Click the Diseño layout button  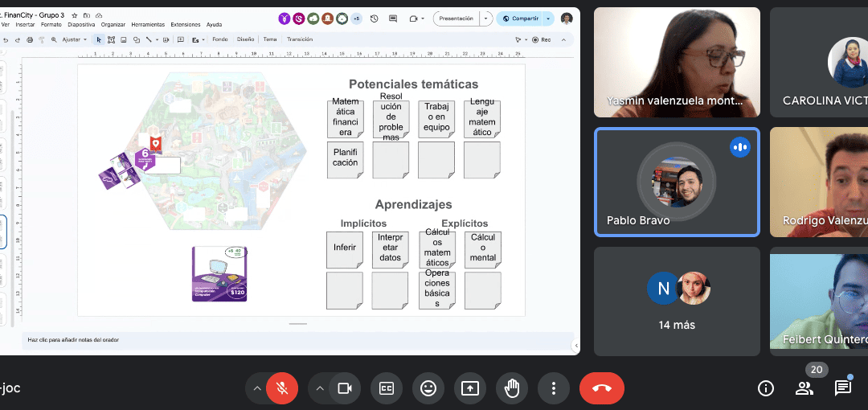pyautogui.click(x=245, y=39)
